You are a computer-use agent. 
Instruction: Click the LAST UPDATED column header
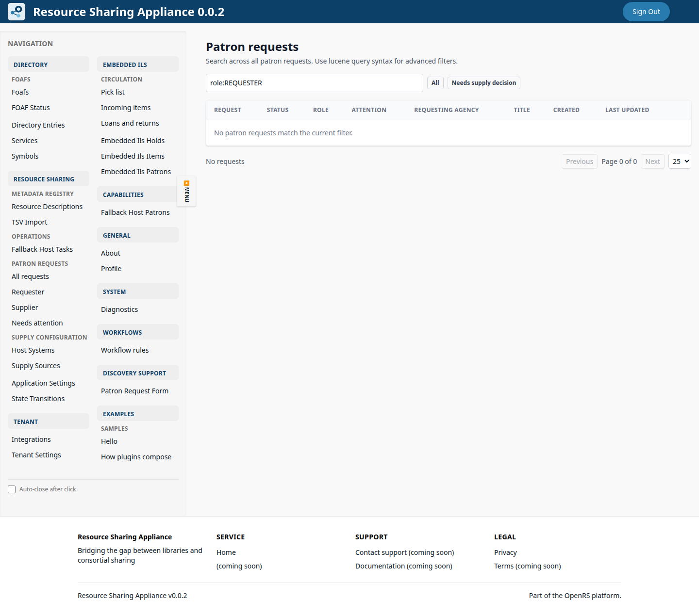point(627,110)
